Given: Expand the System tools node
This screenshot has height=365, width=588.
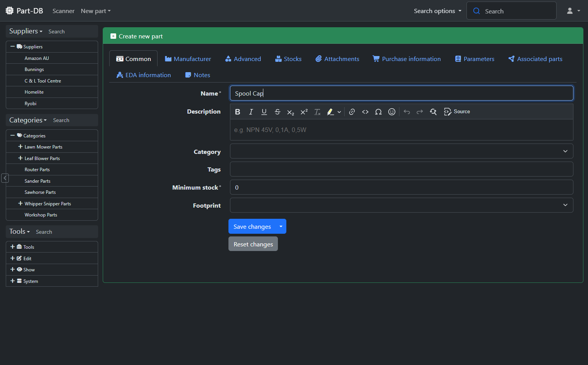Looking at the screenshot, I should coord(13,281).
